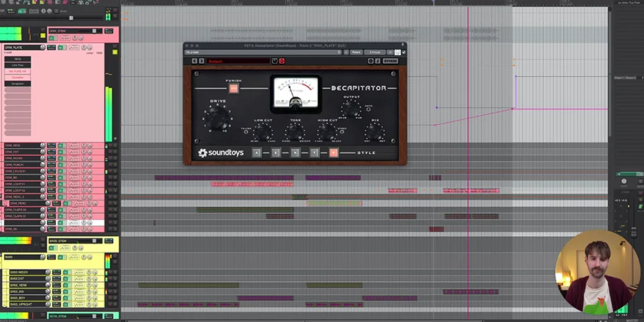Select style A on Decapitator
This screenshot has width=644, height=322.
point(256,153)
